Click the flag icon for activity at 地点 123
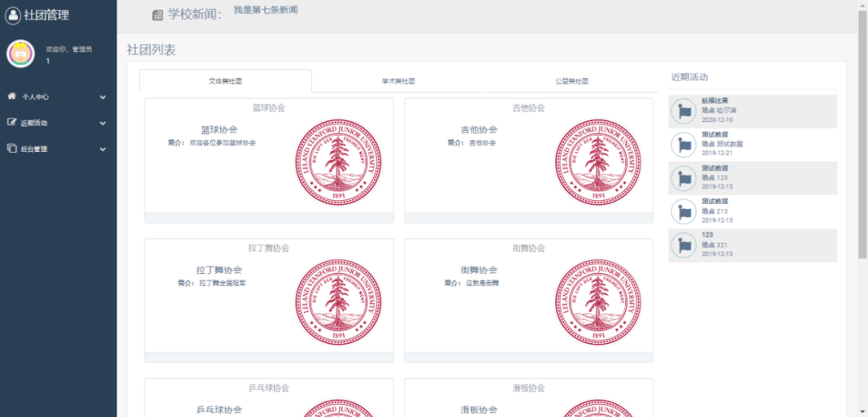Viewport: 868px width, 417px height. (684, 178)
